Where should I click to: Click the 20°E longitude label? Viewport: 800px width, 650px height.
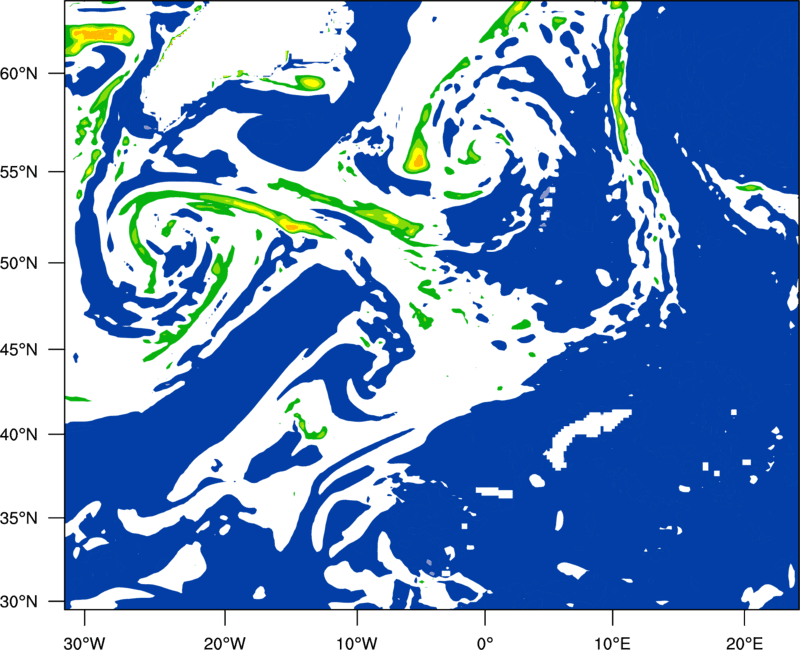(744, 643)
